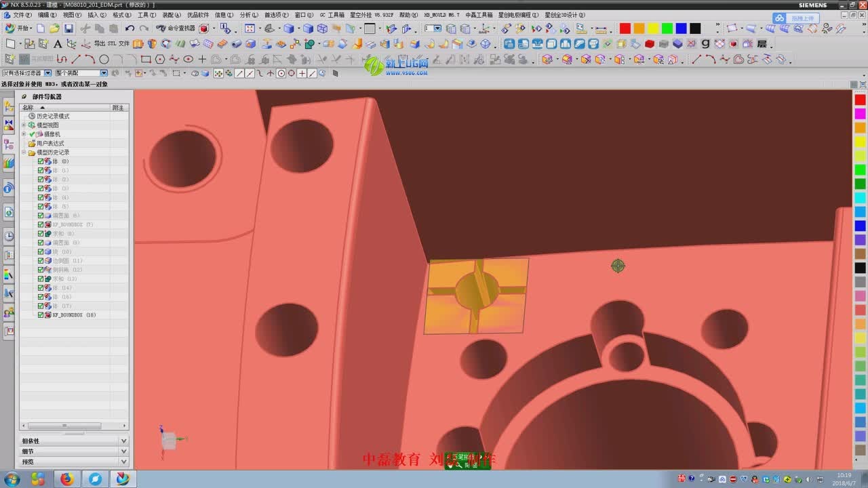Open the Constraint Navigator sidebar tab

pos(9,125)
